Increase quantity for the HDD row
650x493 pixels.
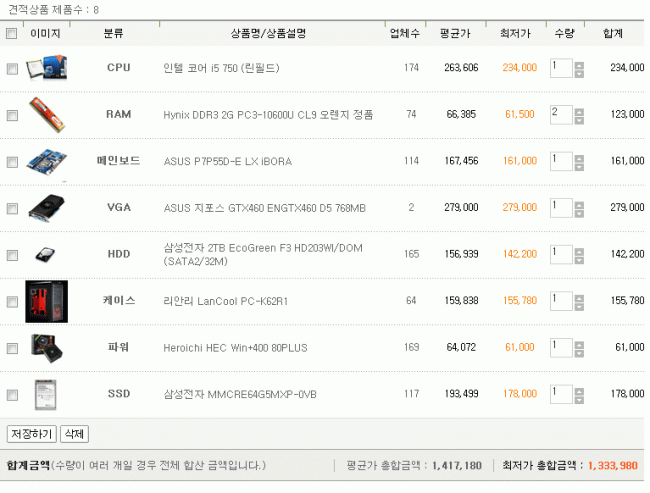pyautogui.click(x=580, y=249)
